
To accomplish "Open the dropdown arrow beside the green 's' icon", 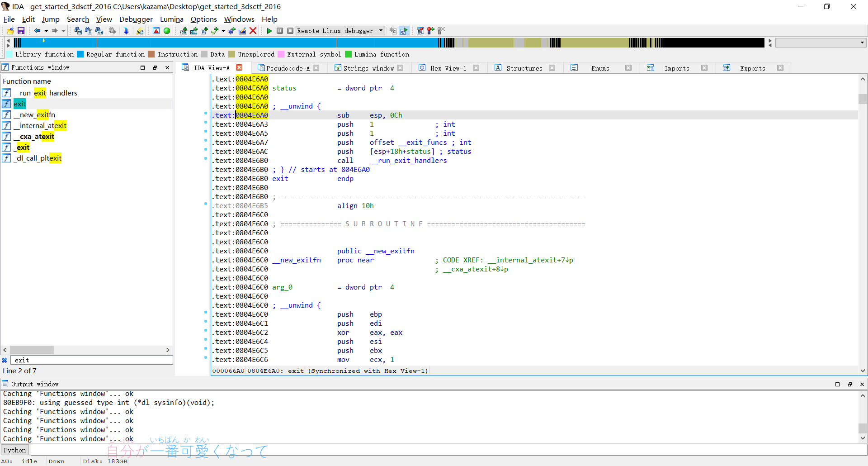I will pos(223,31).
